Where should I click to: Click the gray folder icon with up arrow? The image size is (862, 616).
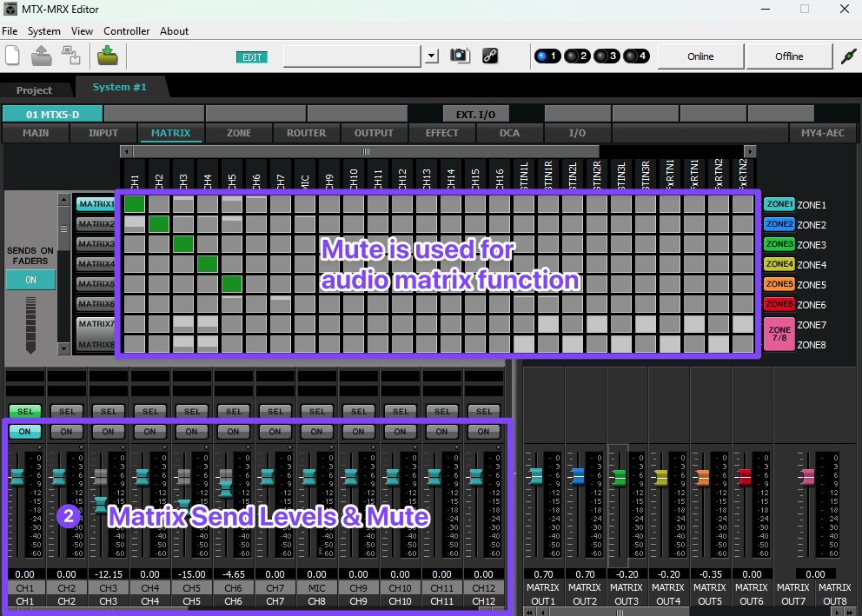(41, 56)
